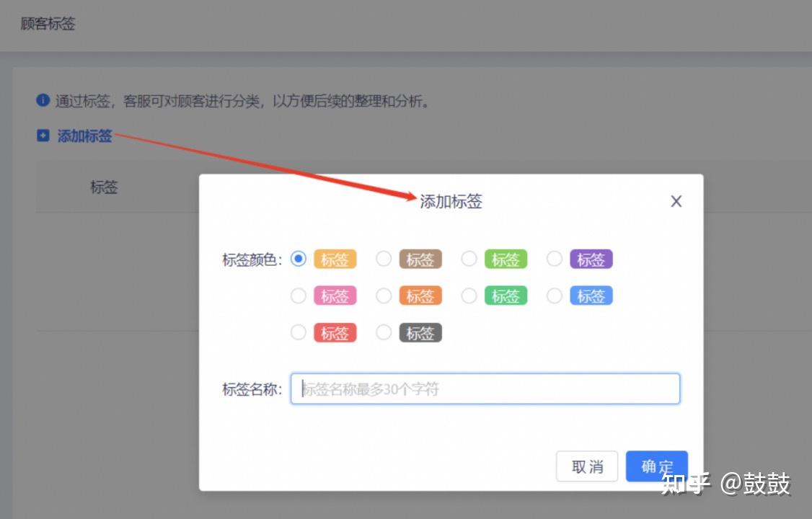Pick the pink tag color radio button
This screenshot has width=812, height=519.
pyautogui.click(x=299, y=296)
